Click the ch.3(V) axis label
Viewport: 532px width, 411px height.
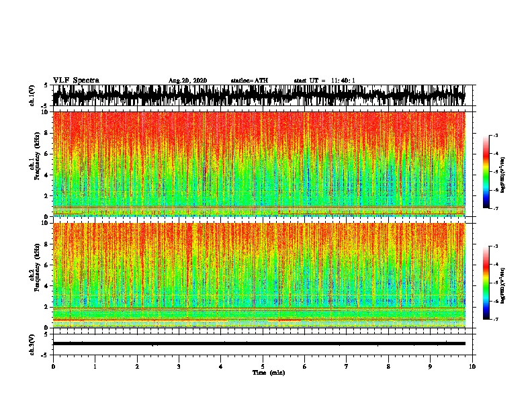coord(32,345)
